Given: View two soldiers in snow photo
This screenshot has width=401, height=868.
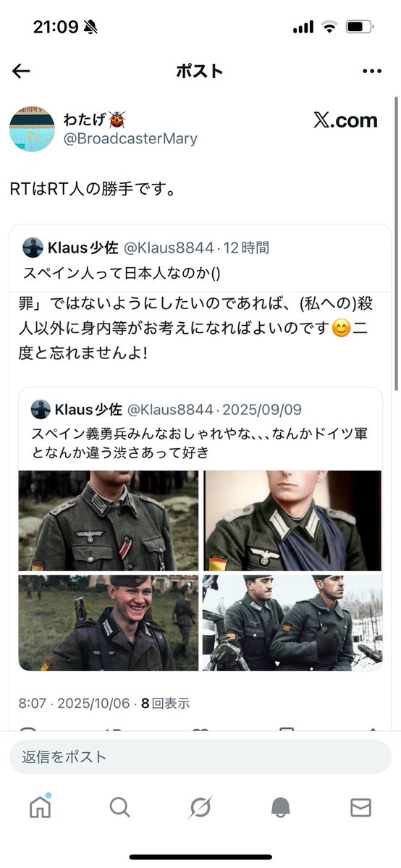Looking at the screenshot, I should point(292,623).
